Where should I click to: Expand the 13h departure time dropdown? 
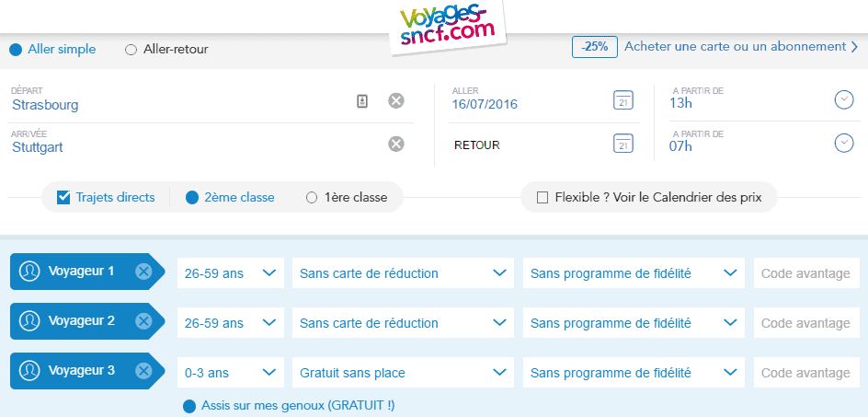pos(844,99)
